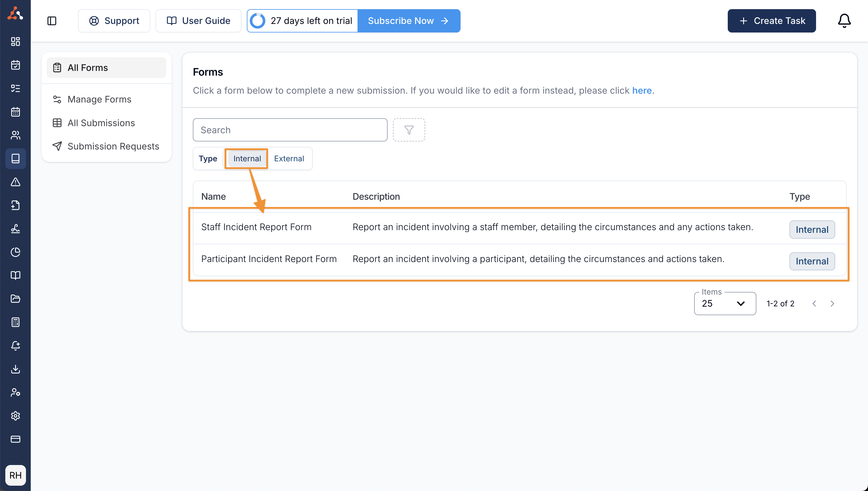
Task: Go to the previous page arrow
Action: coord(814,303)
